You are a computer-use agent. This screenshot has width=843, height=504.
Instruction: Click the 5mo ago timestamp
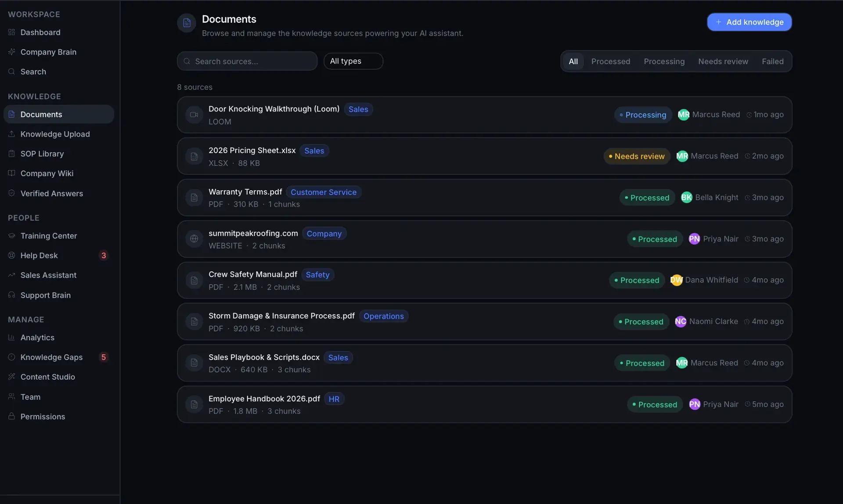click(x=767, y=404)
